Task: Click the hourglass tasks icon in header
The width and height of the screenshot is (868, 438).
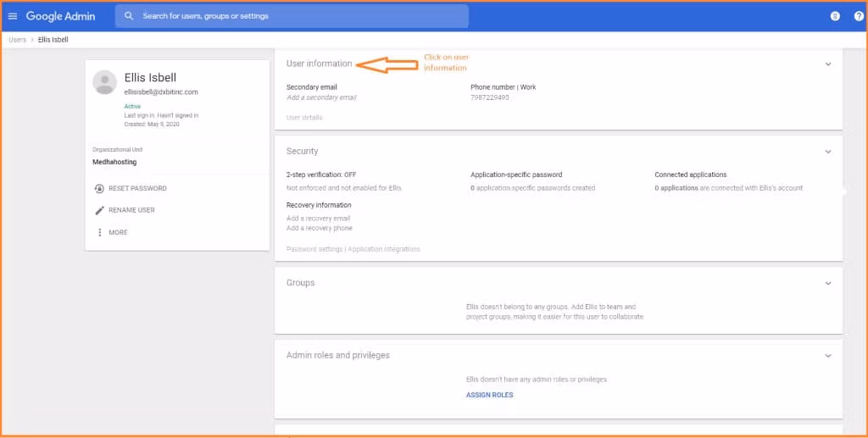Action: point(835,16)
